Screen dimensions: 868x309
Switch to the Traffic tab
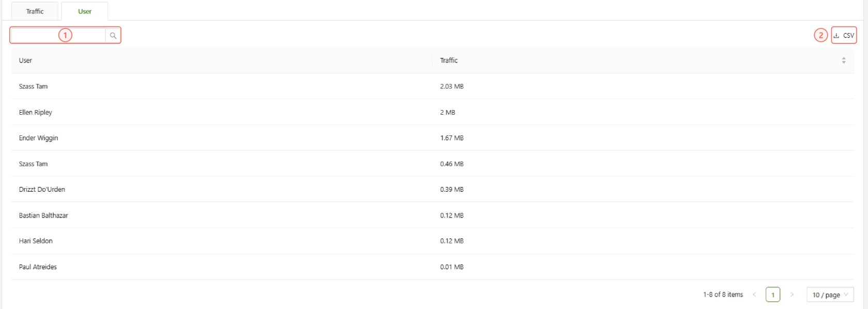point(35,11)
